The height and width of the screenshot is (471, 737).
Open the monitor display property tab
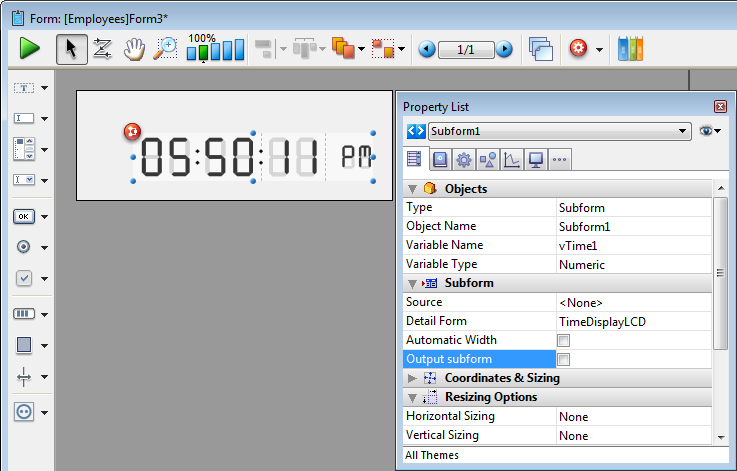click(x=536, y=159)
